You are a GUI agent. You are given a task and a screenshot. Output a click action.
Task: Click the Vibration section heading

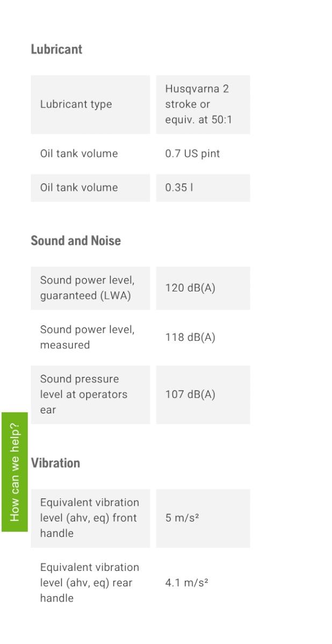click(x=55, y=463)
